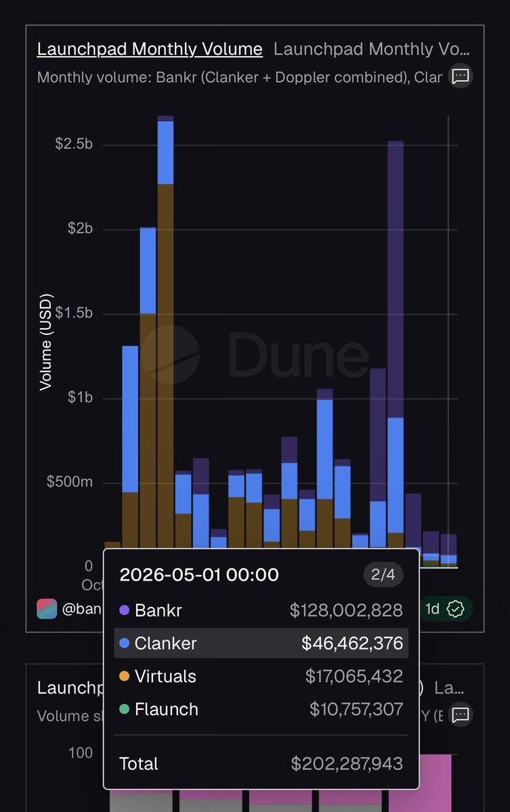510x812 pixels.
Task: Click the $2b y-axis label
Action: pyautogui.click(x=80, y=229)
